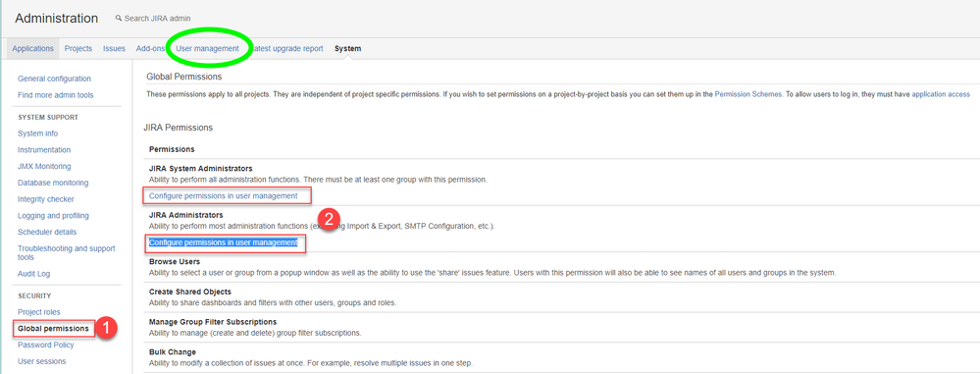
Task: Click the Create Shared Objects permission name
Action: (x=190, y=292)
